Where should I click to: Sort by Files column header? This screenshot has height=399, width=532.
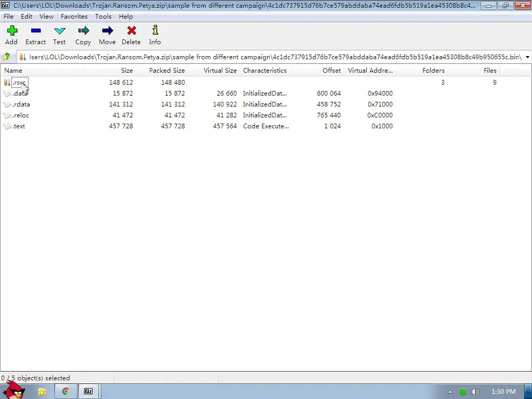click(473, 71)
